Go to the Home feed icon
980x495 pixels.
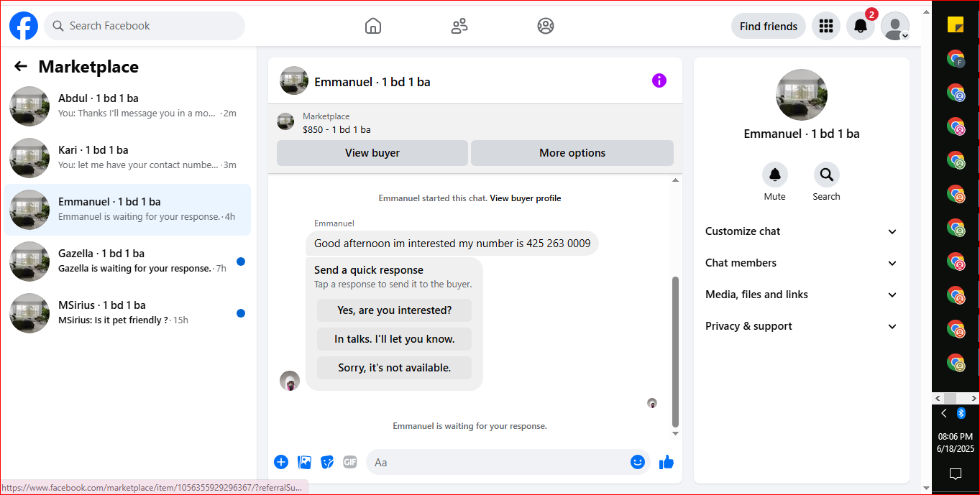click(373, 26)
